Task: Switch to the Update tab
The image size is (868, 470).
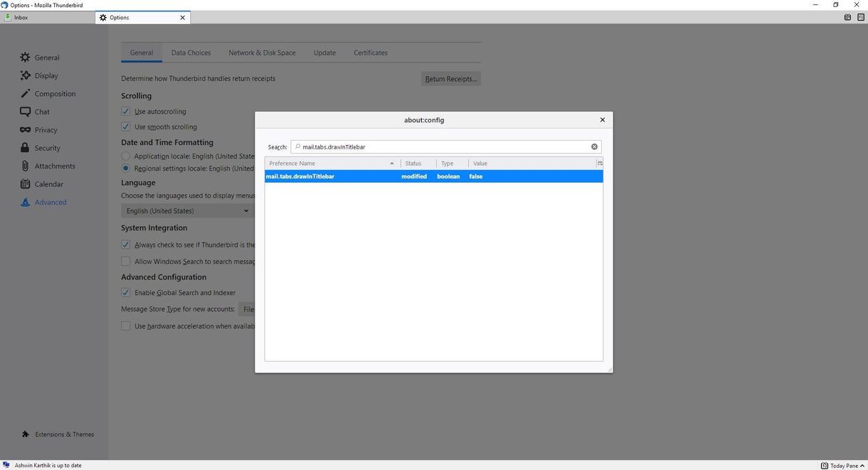Action: 324,53
